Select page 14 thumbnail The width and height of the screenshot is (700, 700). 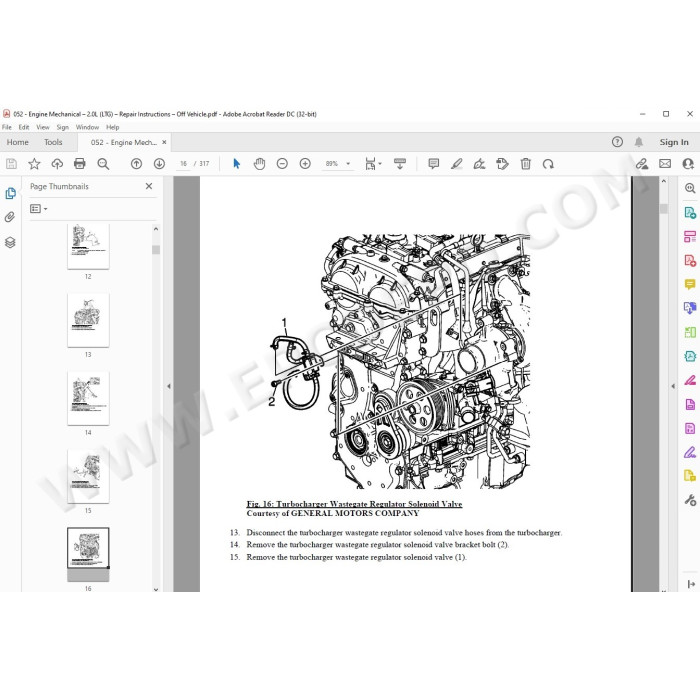[x=88, y=398]
